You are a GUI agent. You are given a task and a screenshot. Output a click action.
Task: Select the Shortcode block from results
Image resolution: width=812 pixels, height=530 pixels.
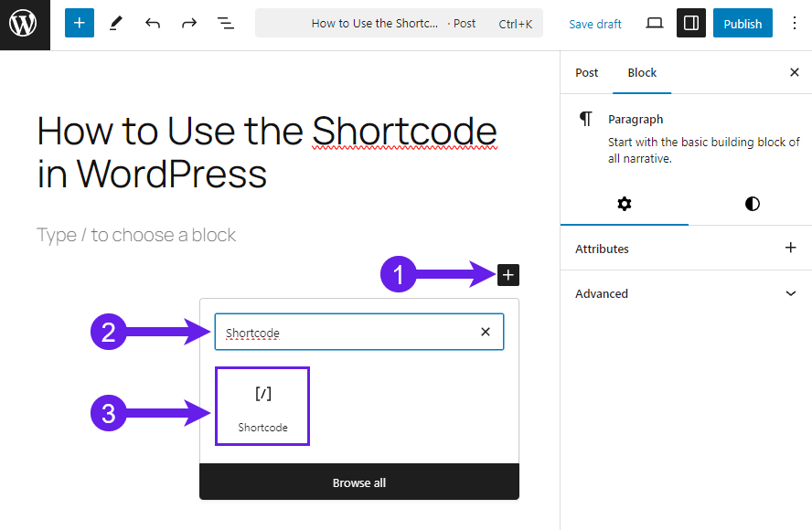click(262, 407)
